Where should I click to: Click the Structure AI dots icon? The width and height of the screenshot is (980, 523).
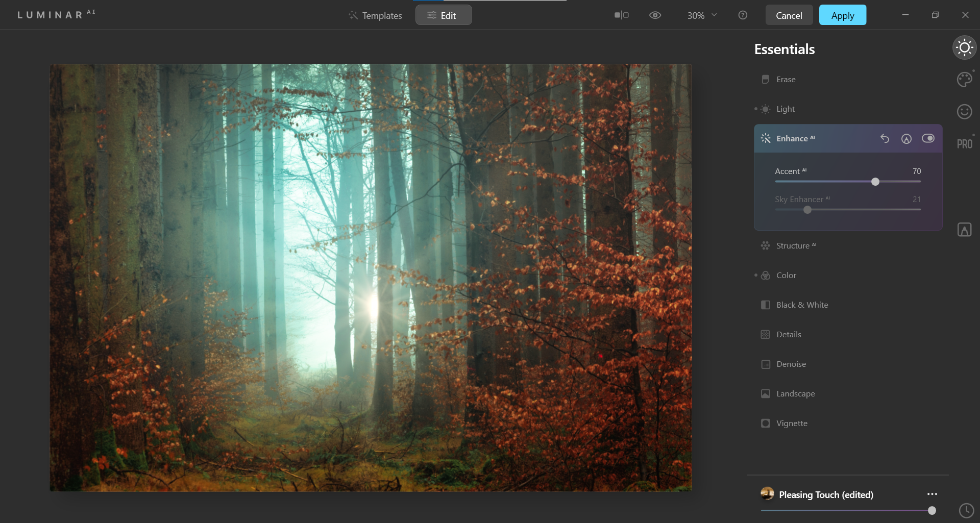point(765,245)
